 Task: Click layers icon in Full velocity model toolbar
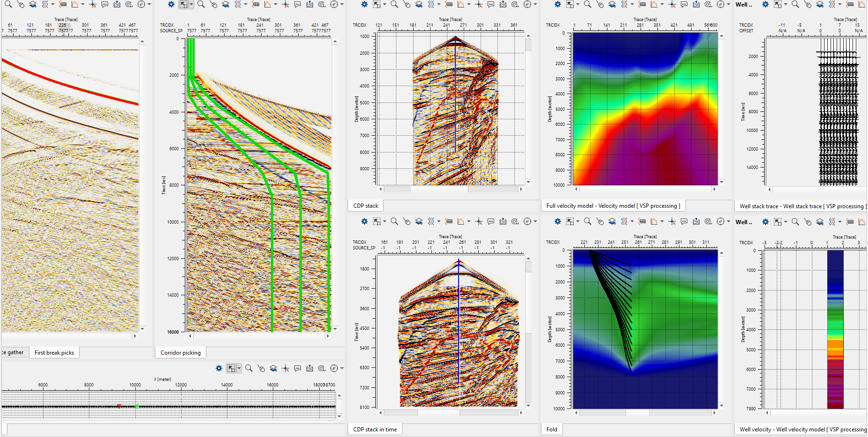(x=612, y=4)
